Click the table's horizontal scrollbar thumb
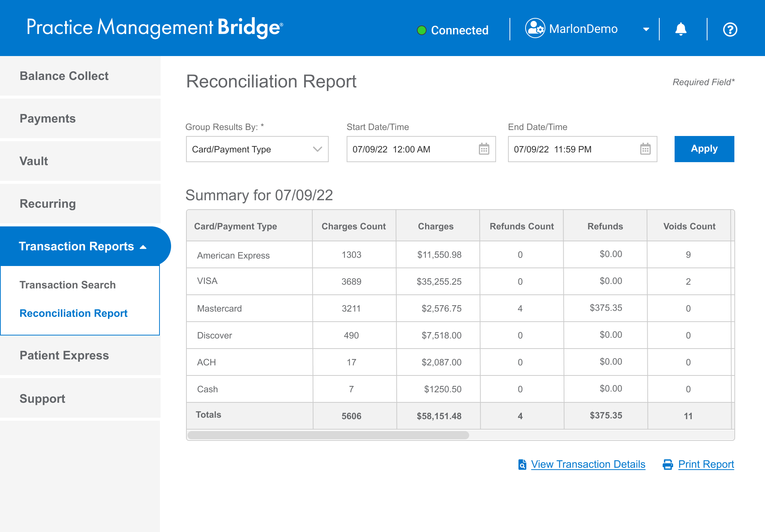The height and width of the screenshot is (532, 765). point(328,435)
